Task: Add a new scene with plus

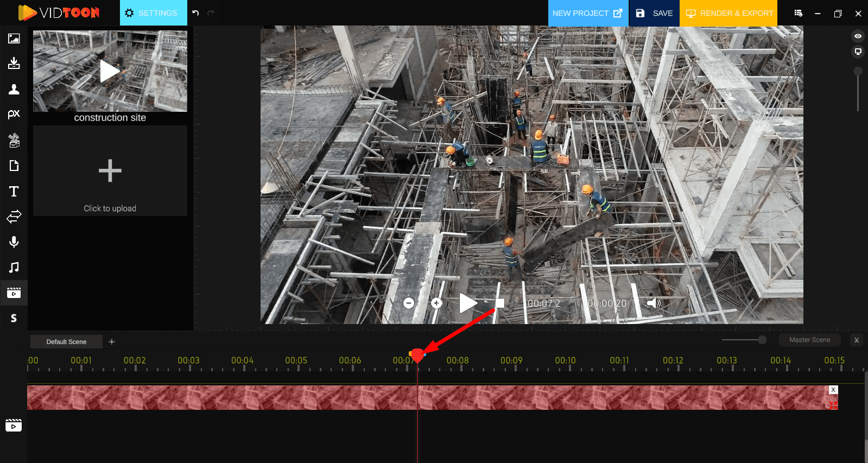Action: pos(112,341)
